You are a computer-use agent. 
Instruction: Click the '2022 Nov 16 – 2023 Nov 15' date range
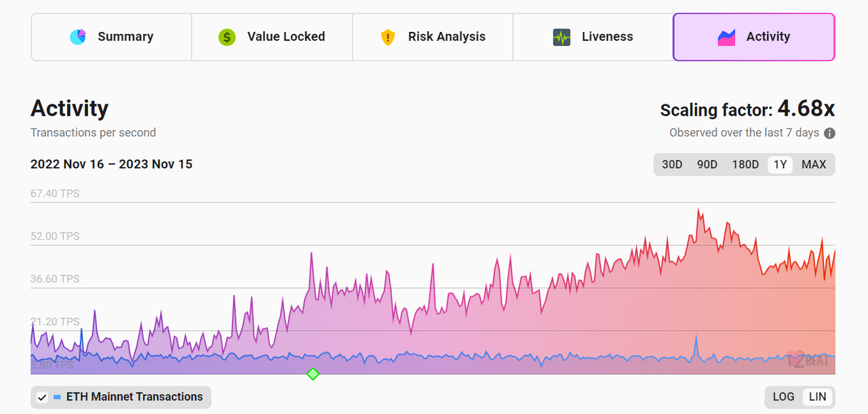111,164
